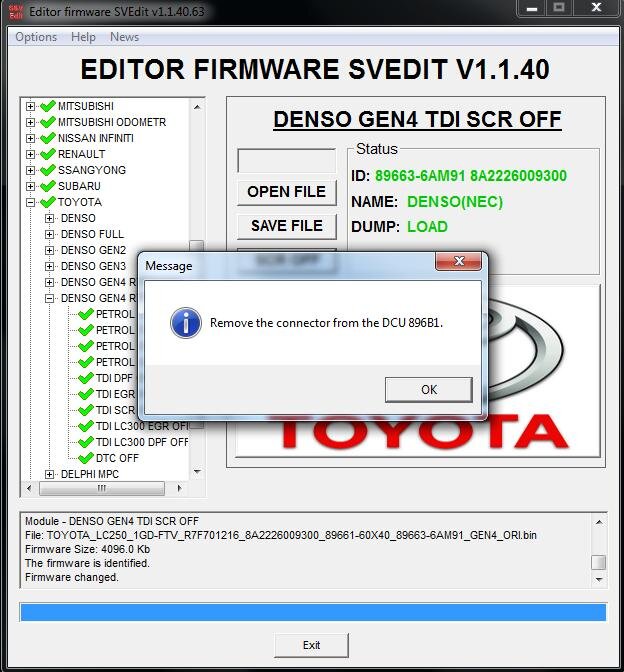624x672 pixels.
Task: Click the log panel scroll up arrow
Action: coord(599,522)
